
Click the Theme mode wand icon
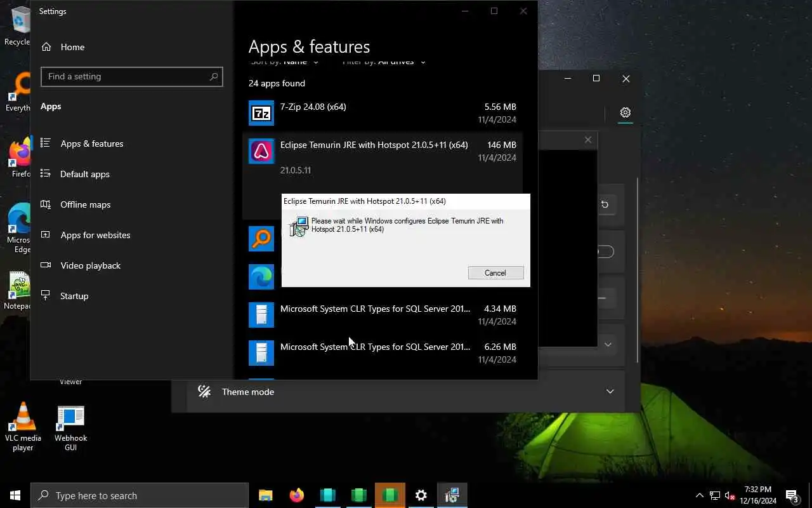[204, 392]
